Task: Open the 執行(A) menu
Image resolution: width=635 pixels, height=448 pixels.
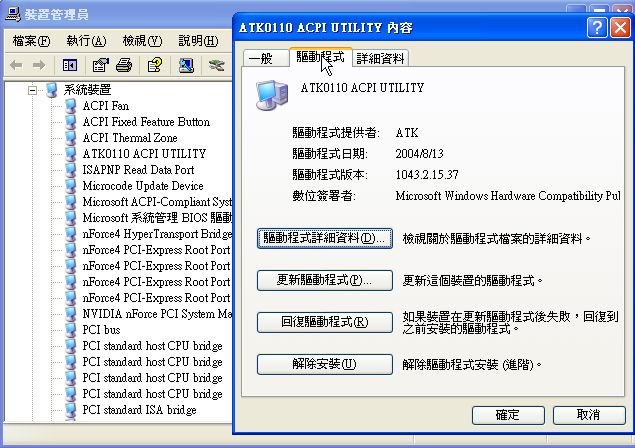Action: 86,41
